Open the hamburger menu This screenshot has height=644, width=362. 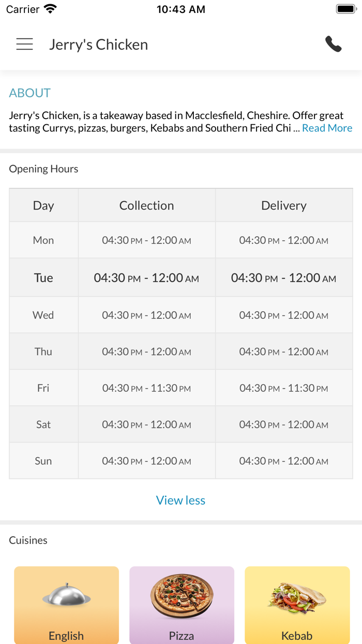pyautogui.click(x=24, y=45)
